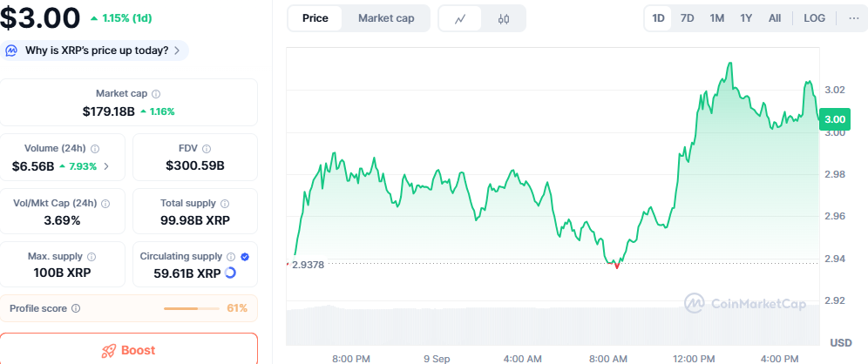
Task: Click the Market cap info icon
Action: click(x=156, y=94)
